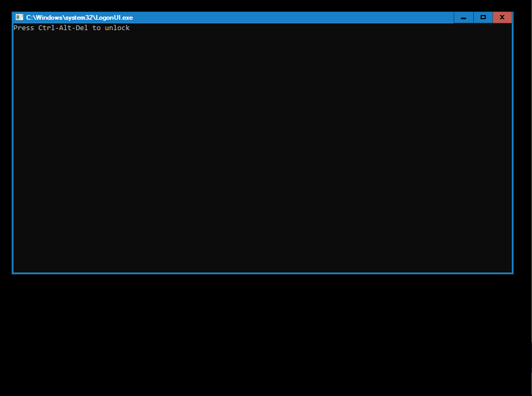Minimize the LogonUI.exe console window

[463, 18]
